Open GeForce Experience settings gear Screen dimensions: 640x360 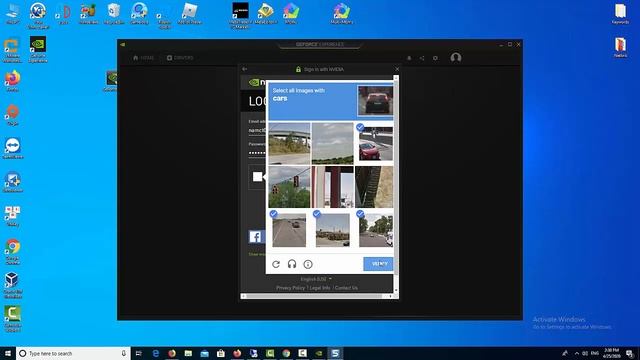click(436, 58)
